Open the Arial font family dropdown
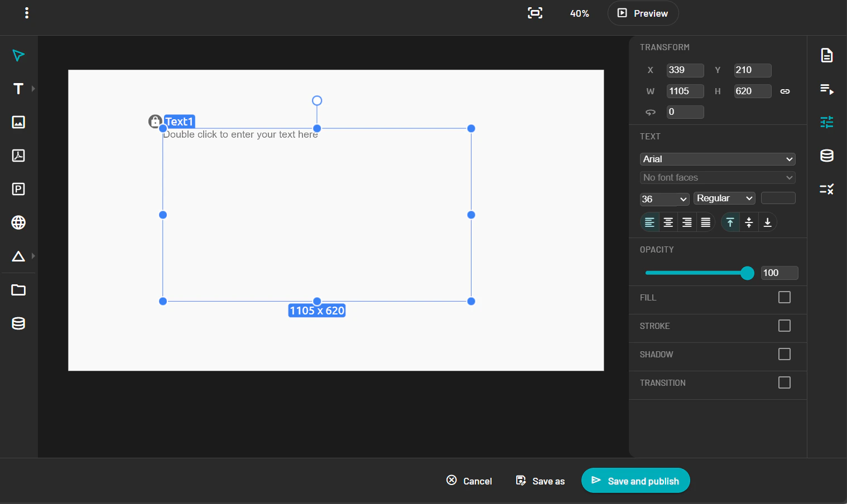The image size is (847, 504). coord(718,159)
